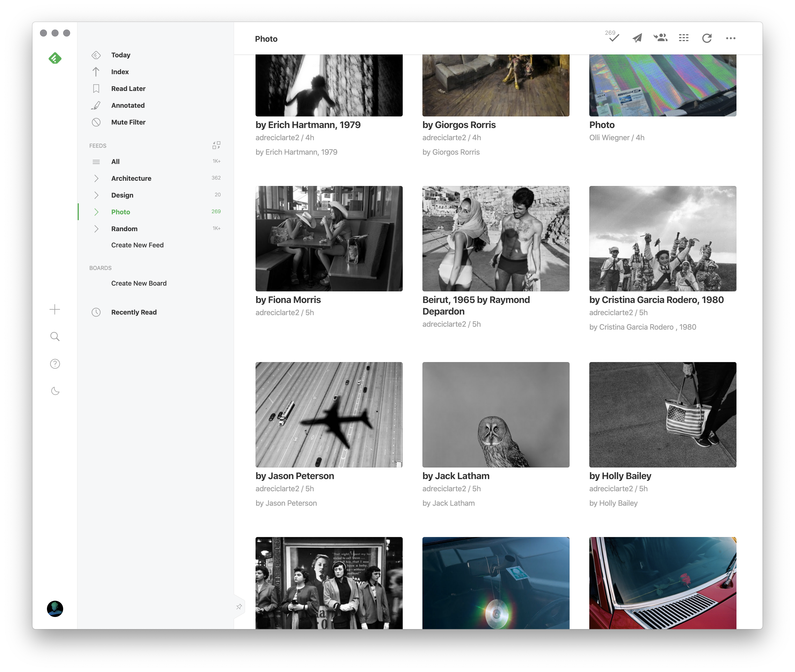Click the Create New Board link
Screen dimensions: 795x672
coord(139,283)
